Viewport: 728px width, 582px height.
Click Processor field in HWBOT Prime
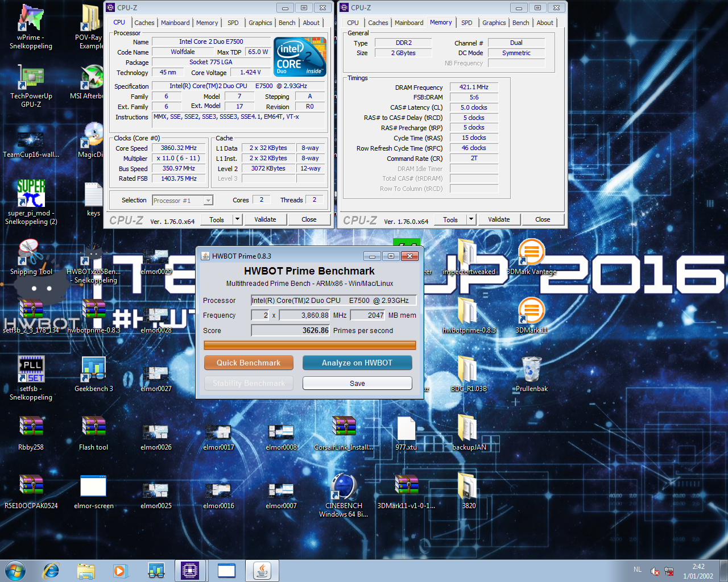(x=334, y=300)
